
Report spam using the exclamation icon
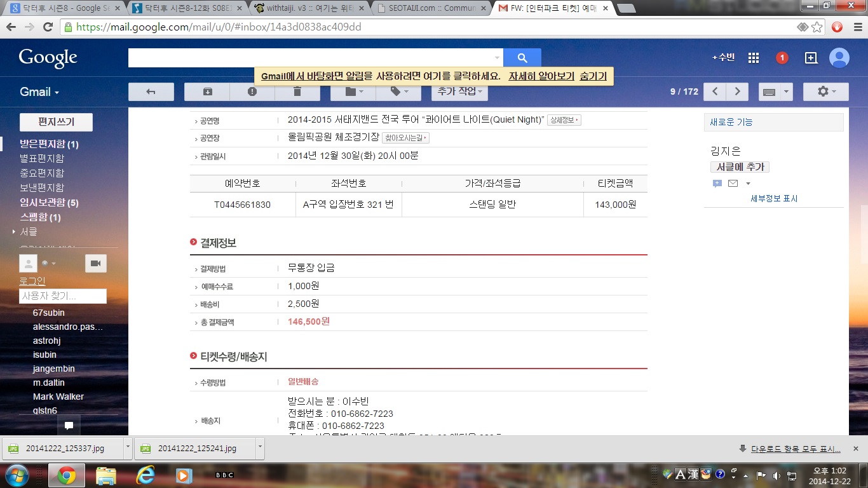(x=252, y=91)
